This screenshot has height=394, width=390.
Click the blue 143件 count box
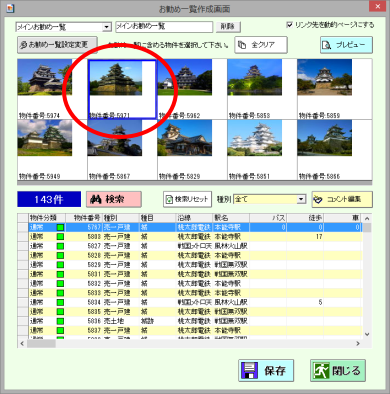(x=49, y=199)
